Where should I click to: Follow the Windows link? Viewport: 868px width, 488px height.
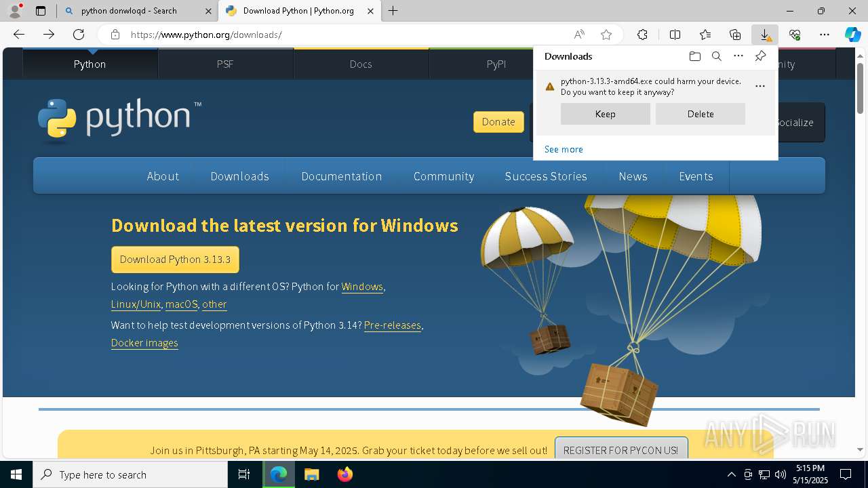point(362,287)
